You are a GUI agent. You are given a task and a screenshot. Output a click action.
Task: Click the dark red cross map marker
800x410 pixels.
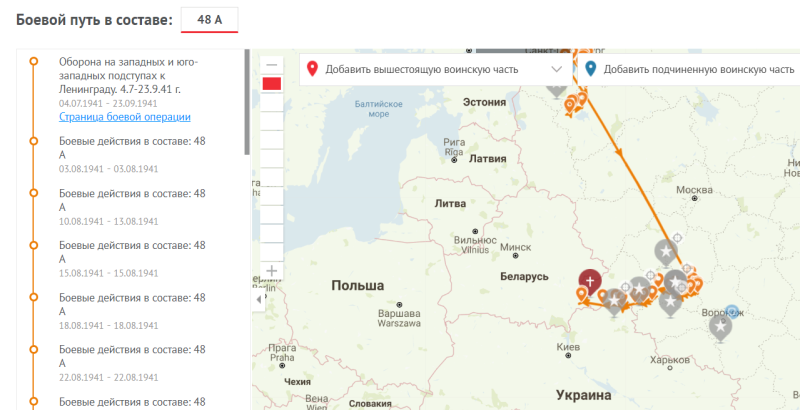click(x=591, y=281)
